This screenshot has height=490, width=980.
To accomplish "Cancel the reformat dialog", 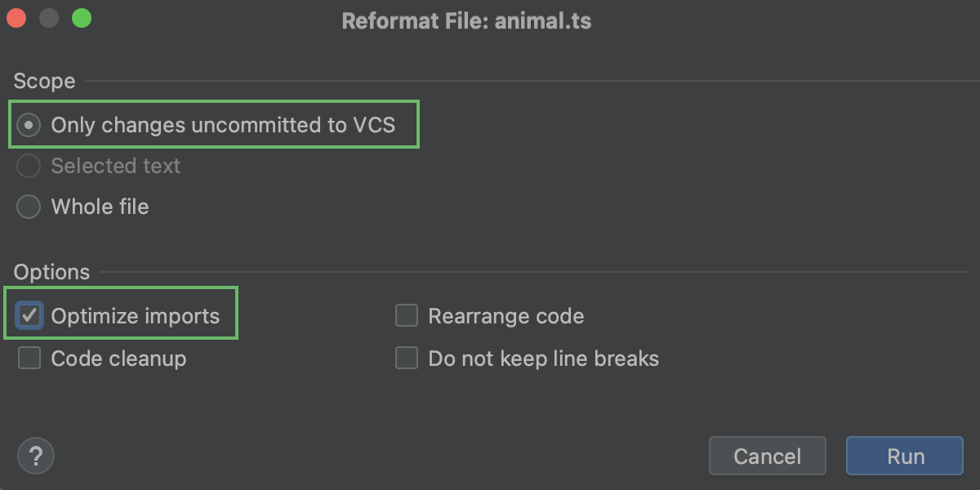I will point(767,456).
